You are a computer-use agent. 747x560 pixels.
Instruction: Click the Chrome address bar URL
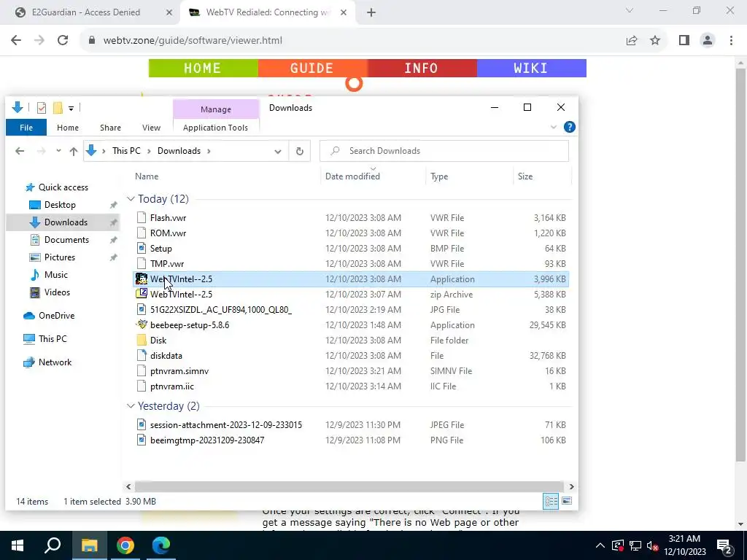point(193,41)
